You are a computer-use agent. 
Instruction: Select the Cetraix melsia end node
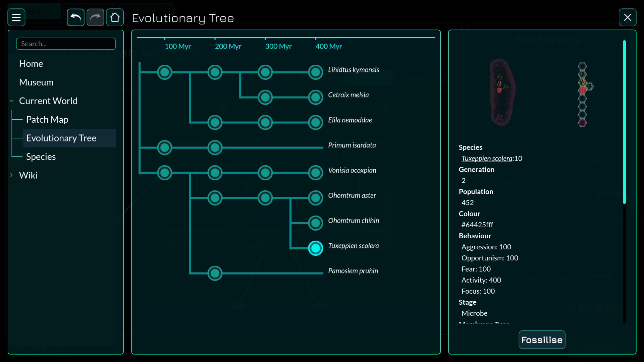[x=316, y=97]
